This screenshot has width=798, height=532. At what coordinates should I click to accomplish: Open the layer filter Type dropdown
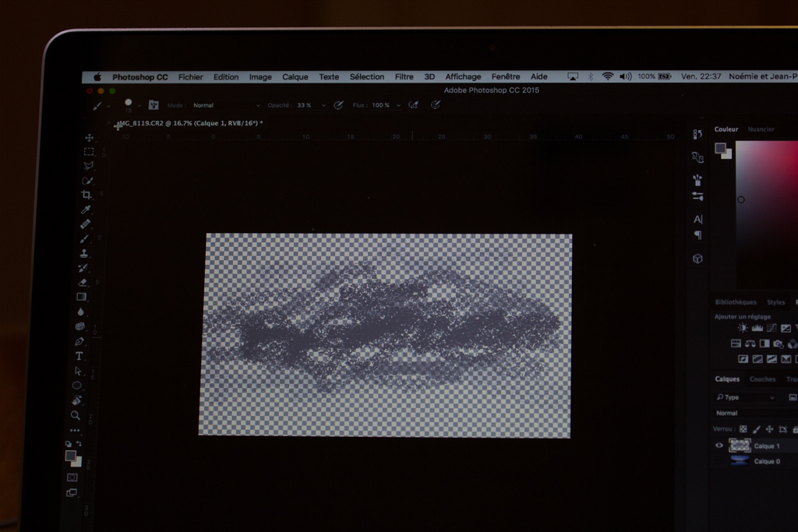click(x=746, y=397)
